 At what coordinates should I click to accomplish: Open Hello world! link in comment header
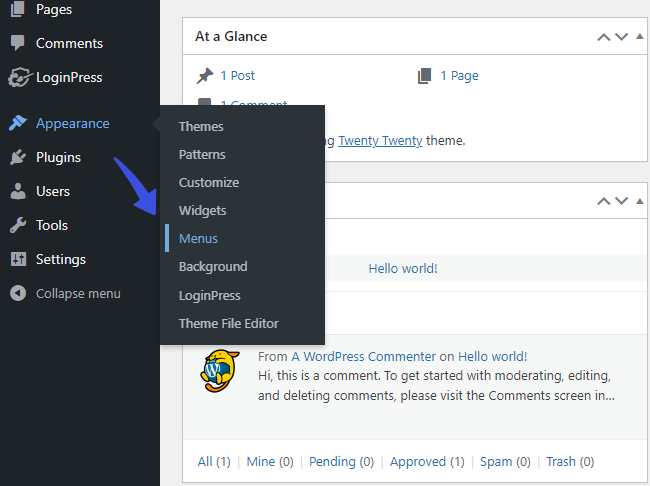click(x=492, y=357)
